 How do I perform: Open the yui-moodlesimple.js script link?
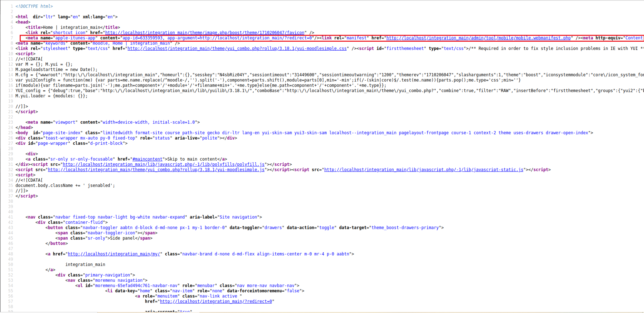tap(156, 170)
